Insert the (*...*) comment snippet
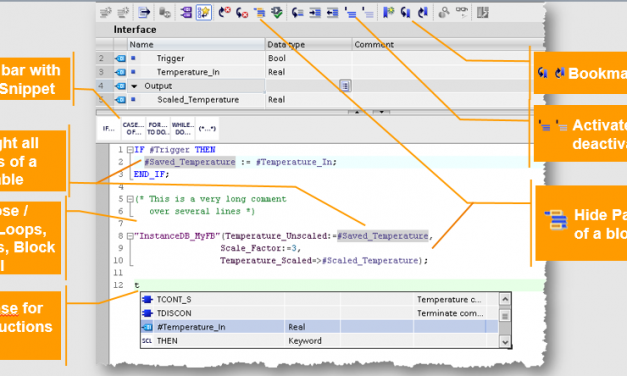 point(207,128)
